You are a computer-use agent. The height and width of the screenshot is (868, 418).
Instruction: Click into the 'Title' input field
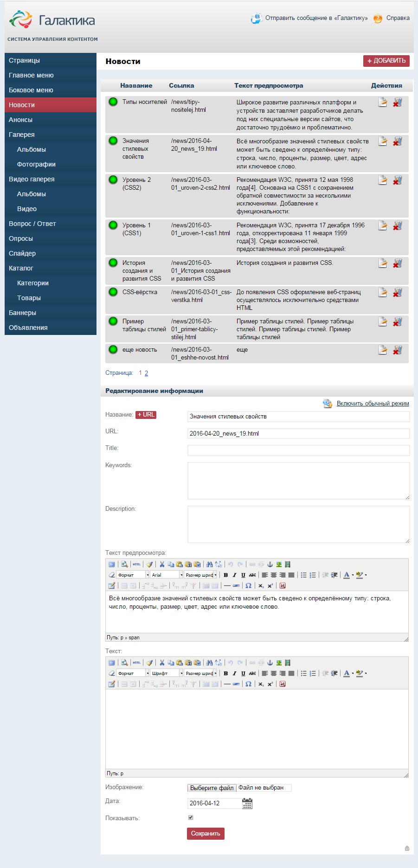tap(299, 450)
